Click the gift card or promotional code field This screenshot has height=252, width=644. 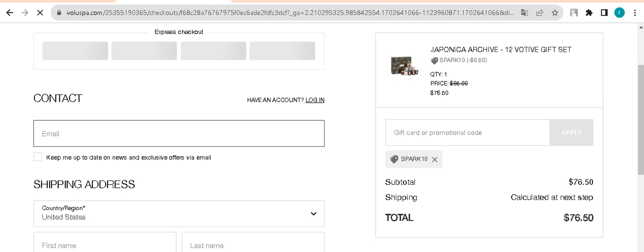[x=467, y=132]
